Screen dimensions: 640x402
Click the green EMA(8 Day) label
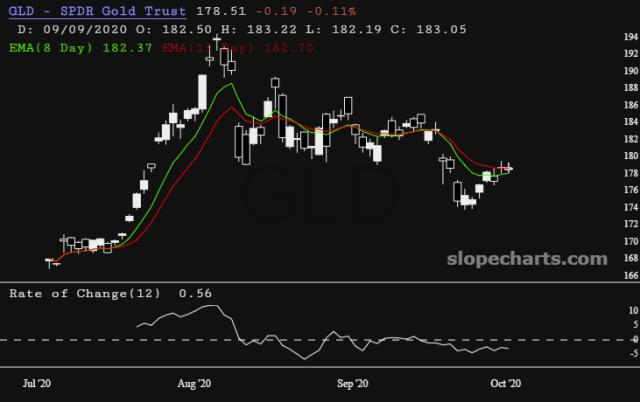51,48
